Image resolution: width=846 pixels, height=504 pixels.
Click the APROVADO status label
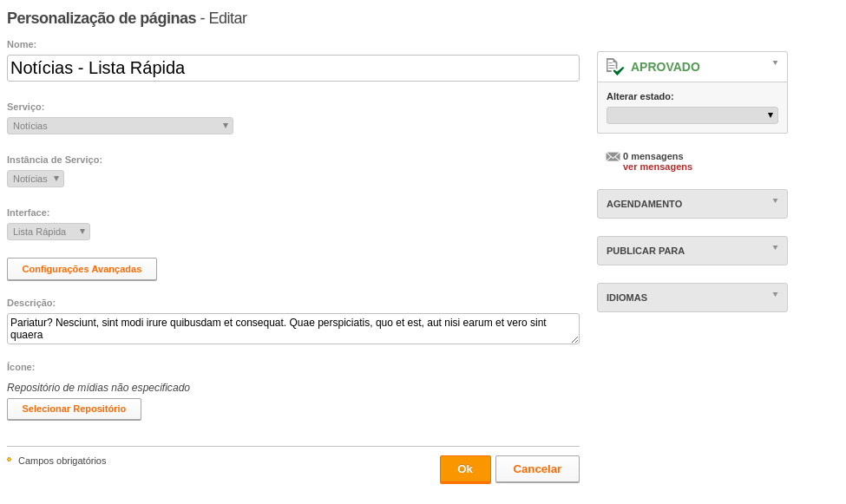666,67
